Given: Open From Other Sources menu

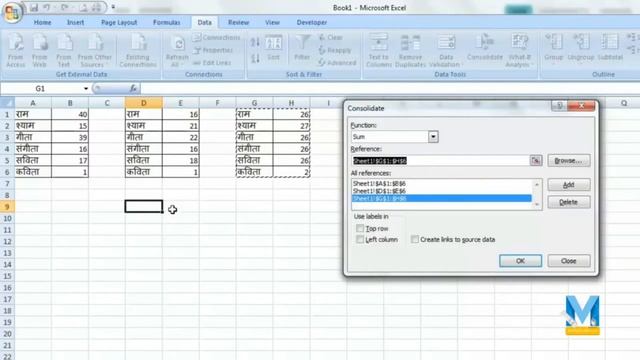Looking at the screenshot, I should pyautogui.click(x=94, y=51).
